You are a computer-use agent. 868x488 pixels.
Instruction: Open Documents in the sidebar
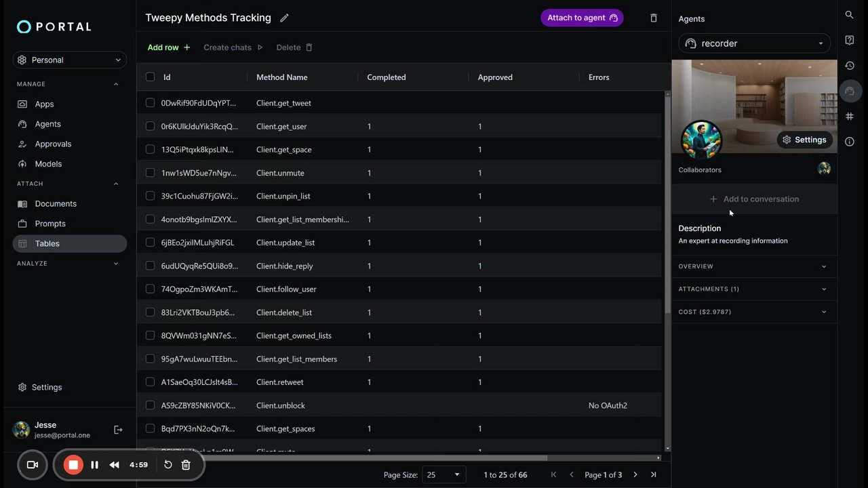pyautogui.click(x=56, y=204)
